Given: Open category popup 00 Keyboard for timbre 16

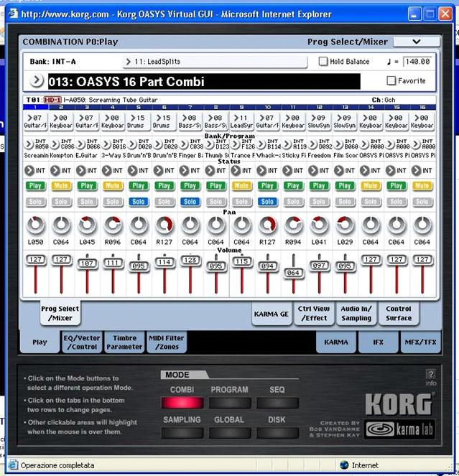Looking at the screenshot, I should tap(422, 121).
